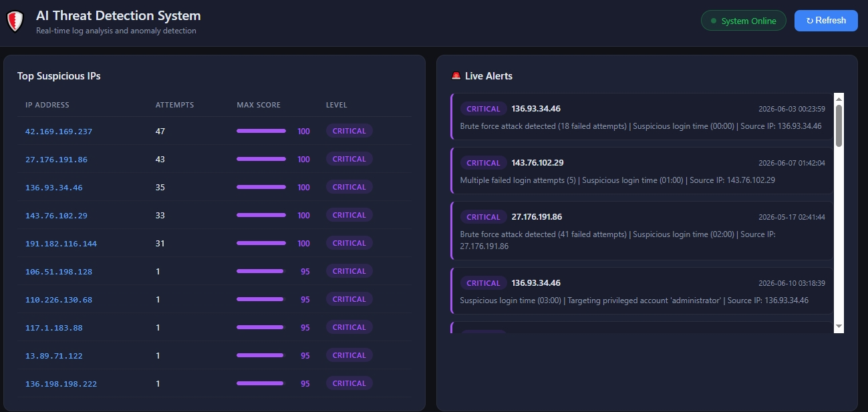Viewport: 868px width, 412px height.
Task: Click IP 136.93.34.46 in first alert
Action: click(x=536, y=109)
